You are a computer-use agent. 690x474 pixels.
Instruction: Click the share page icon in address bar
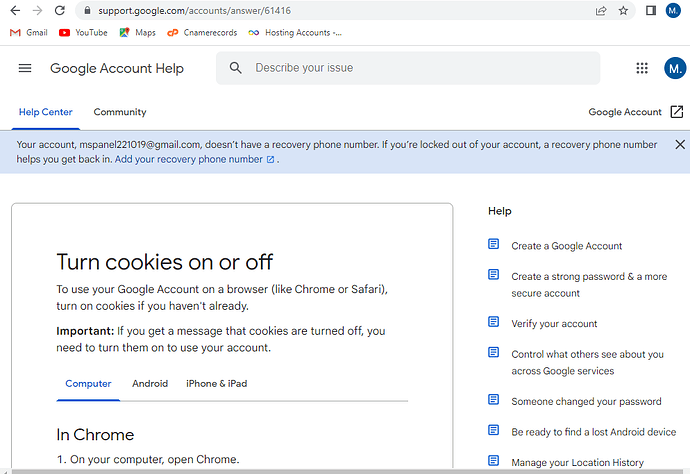tap(601, 10)
